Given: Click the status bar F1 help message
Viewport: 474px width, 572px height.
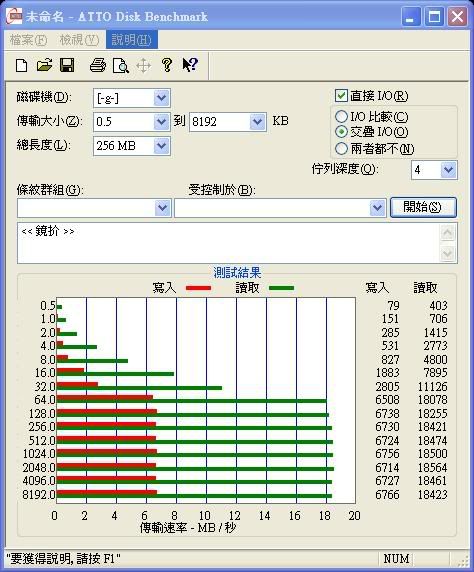Looking at the screenshot, I should 63,559.
